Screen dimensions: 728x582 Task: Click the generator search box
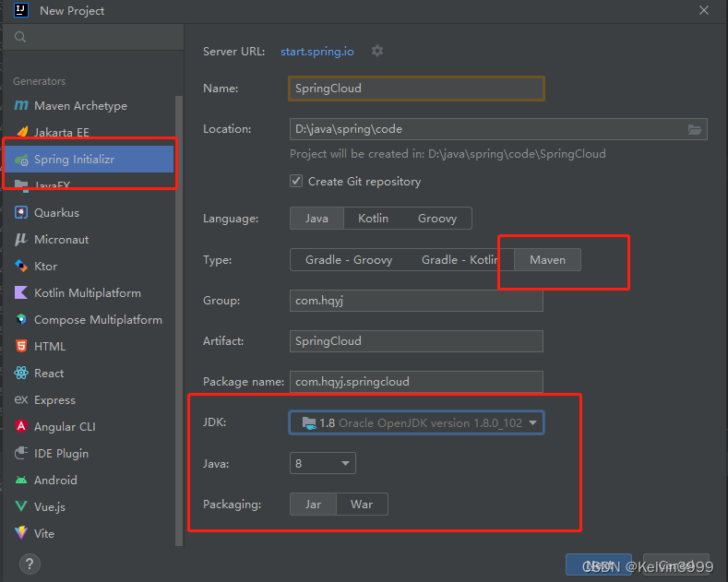tap(93, 37)
